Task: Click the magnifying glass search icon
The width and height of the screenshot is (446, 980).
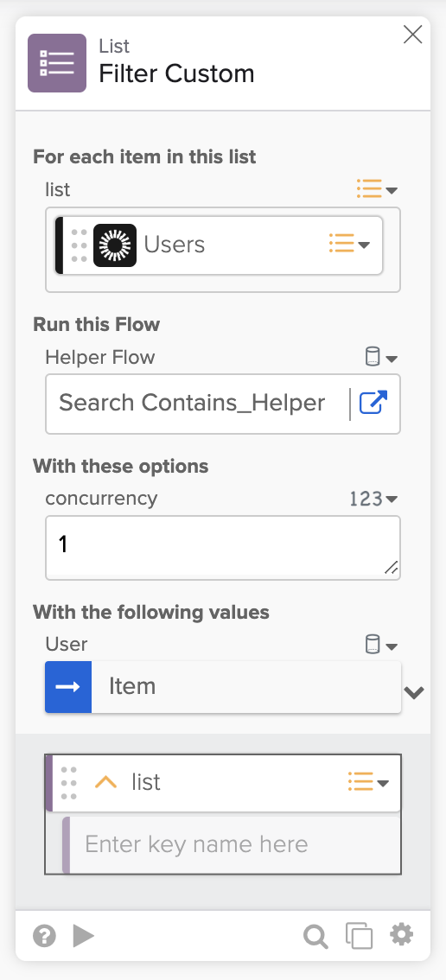Action: [315, 936]
